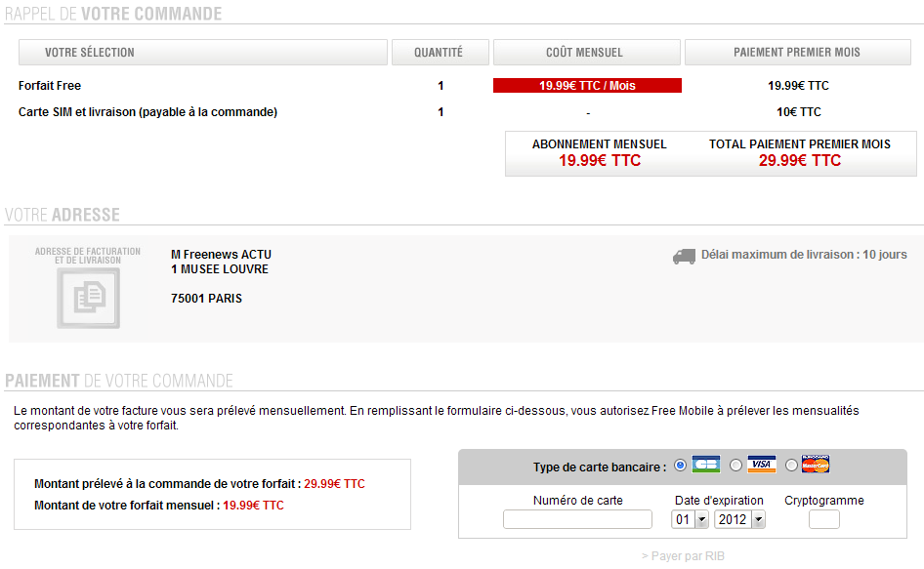Click the CB card logo icon

coord(706,465)
